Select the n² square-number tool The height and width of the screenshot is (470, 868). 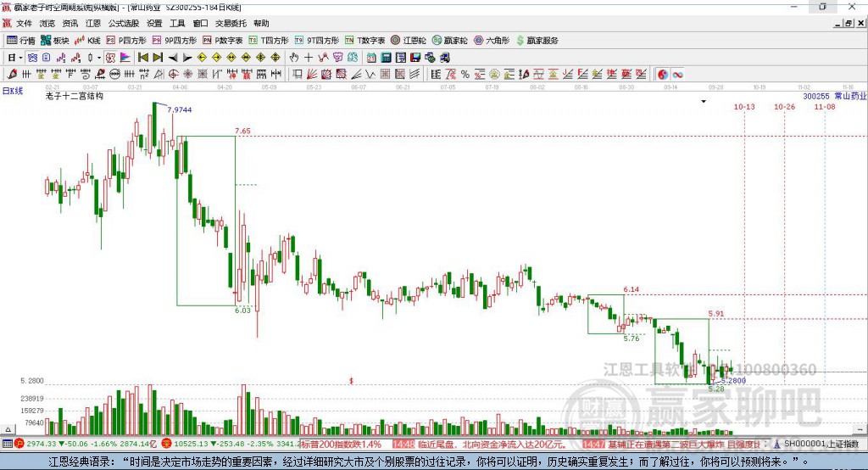coord(144,75)
